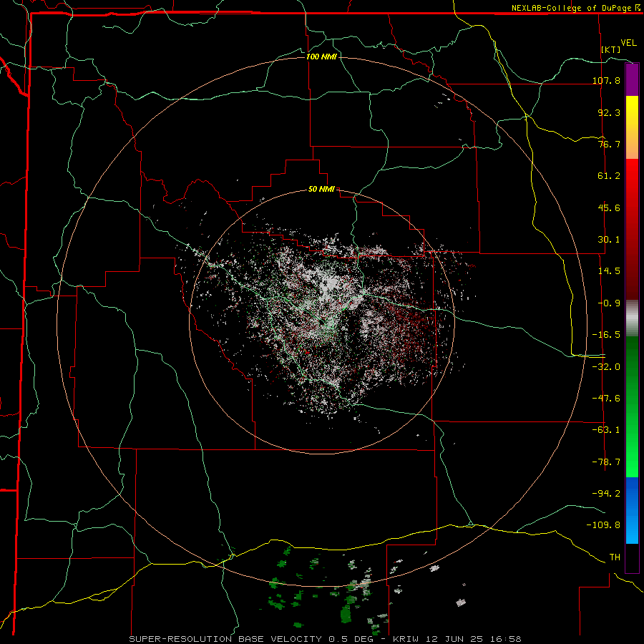
Task: Pick the gray band near zero velocity
Action: [x=632, y=318]
